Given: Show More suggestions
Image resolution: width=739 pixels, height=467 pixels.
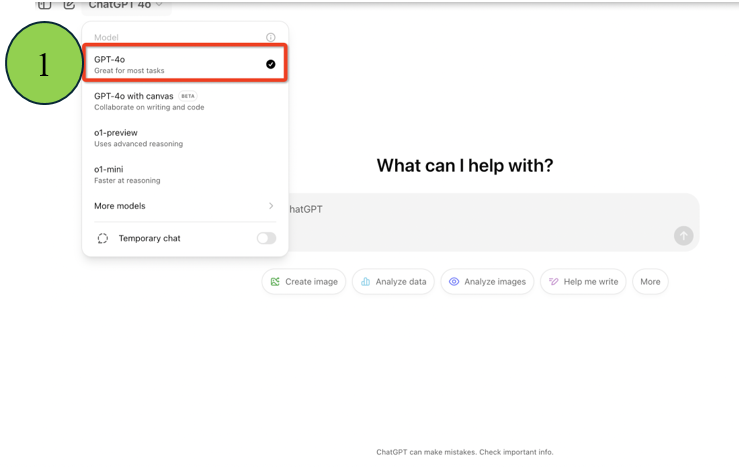Looking at the screenshot, I should point(650,282).
